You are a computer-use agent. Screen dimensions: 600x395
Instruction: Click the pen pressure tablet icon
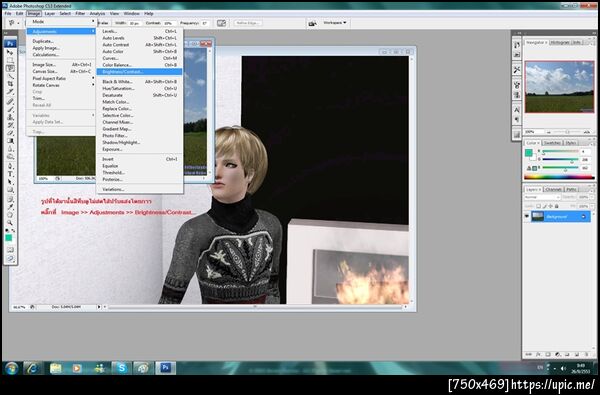coord(221,23)
